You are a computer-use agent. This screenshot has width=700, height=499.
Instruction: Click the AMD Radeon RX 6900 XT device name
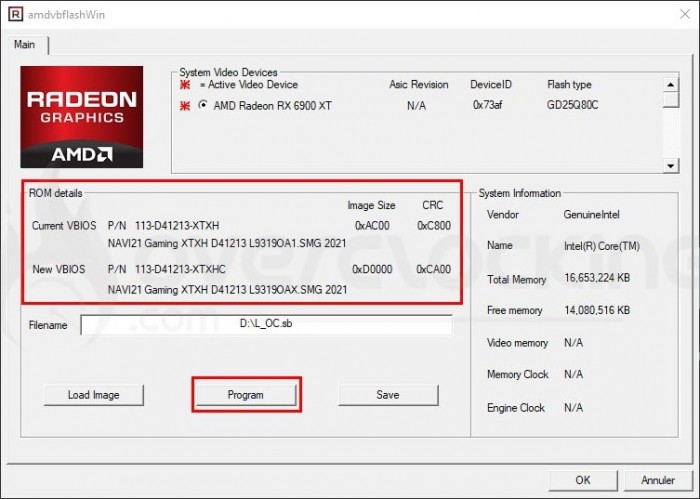click(272, 106)
